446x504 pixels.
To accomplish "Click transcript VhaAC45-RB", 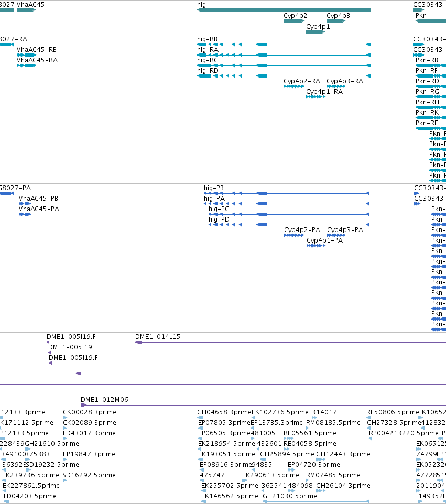I will pyautogui.click(x=26, y=55).
